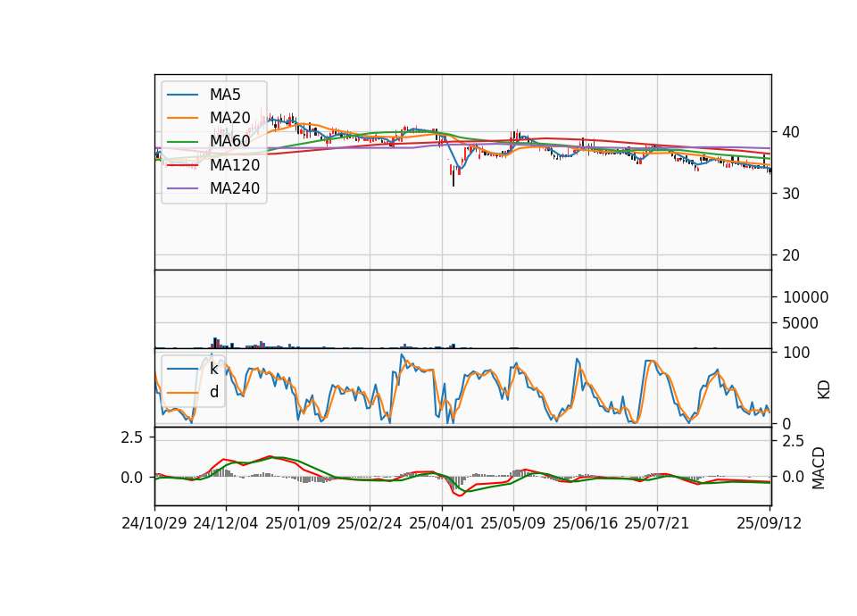The width and height of the screenshot is (857, 616).
Task: Click the 25/06/16 date axis label
Action: (x=586, y=523)
